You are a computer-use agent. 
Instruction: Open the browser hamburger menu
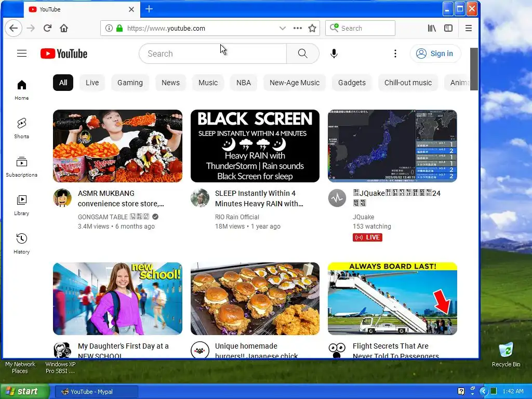point(468,28)
